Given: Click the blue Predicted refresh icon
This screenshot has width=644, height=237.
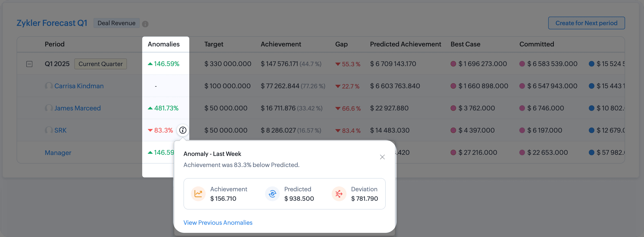Looking at the screenshot, I should pos(272,194).
